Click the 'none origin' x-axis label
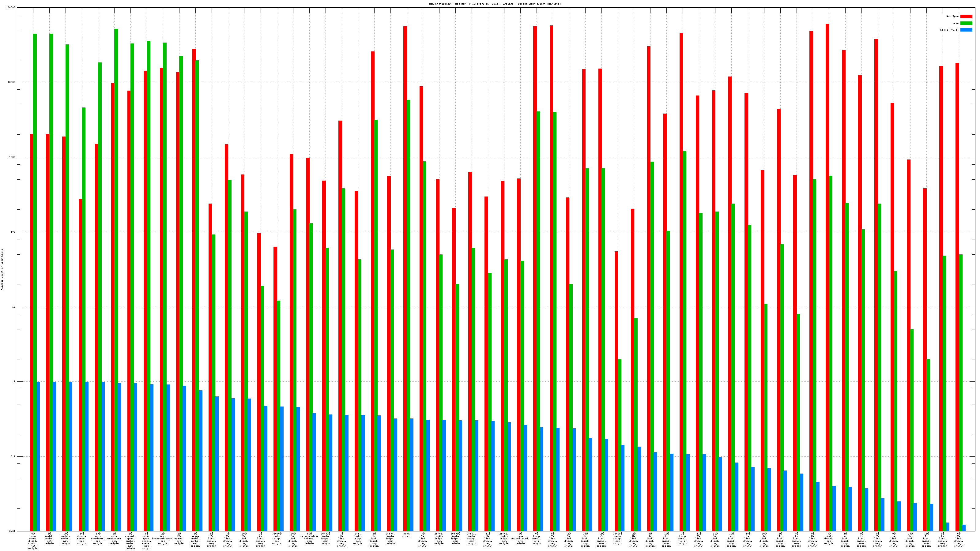Screen dimensions: 980x551 [406, 535]
